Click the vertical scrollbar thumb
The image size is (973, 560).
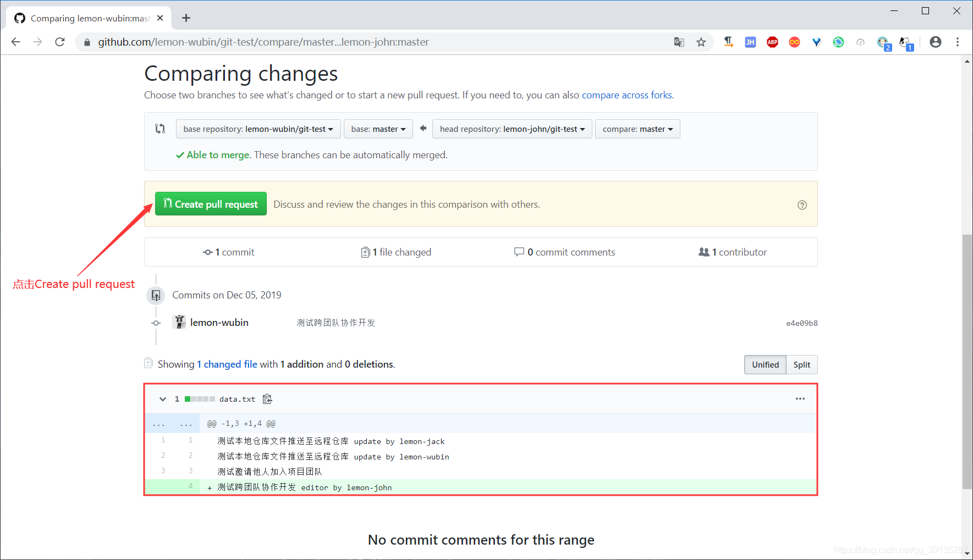[x=967, y=362]
